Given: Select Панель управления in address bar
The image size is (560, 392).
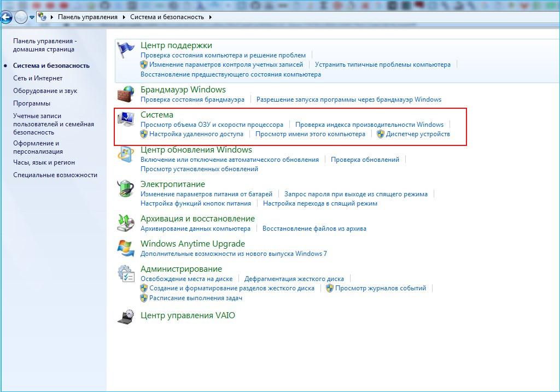Looking at the screenshot, I should (x=87, y=17).
